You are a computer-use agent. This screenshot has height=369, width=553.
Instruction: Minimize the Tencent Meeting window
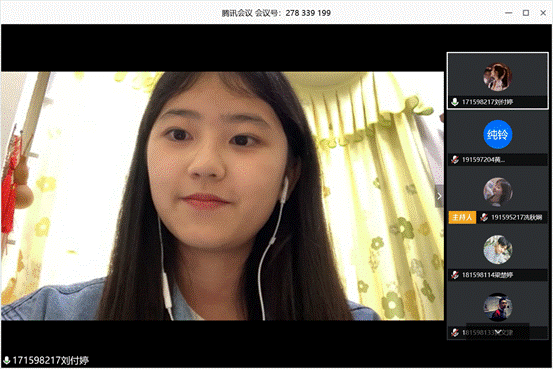pyautogui.click(x=508, y=13)
